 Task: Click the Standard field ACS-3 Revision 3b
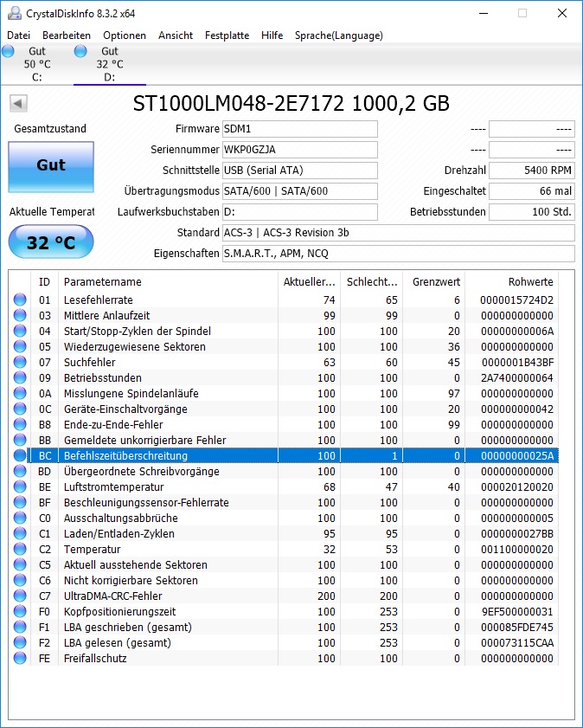point(399,233)
